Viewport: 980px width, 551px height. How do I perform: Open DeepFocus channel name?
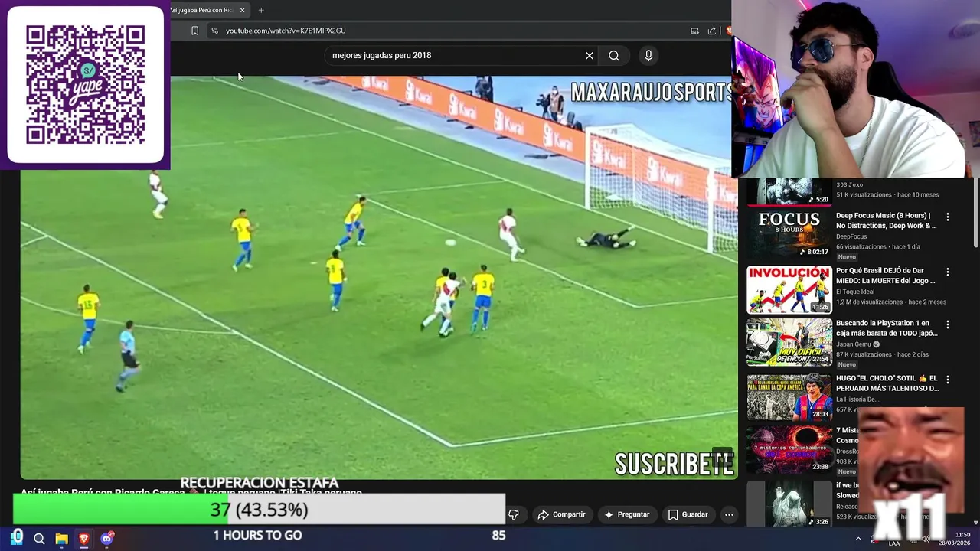(851, 236)
